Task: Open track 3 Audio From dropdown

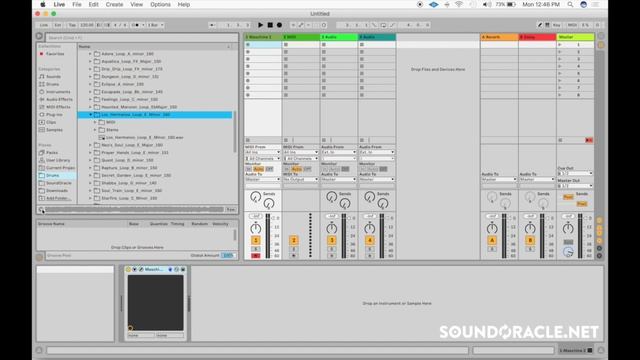Action: 338,152
